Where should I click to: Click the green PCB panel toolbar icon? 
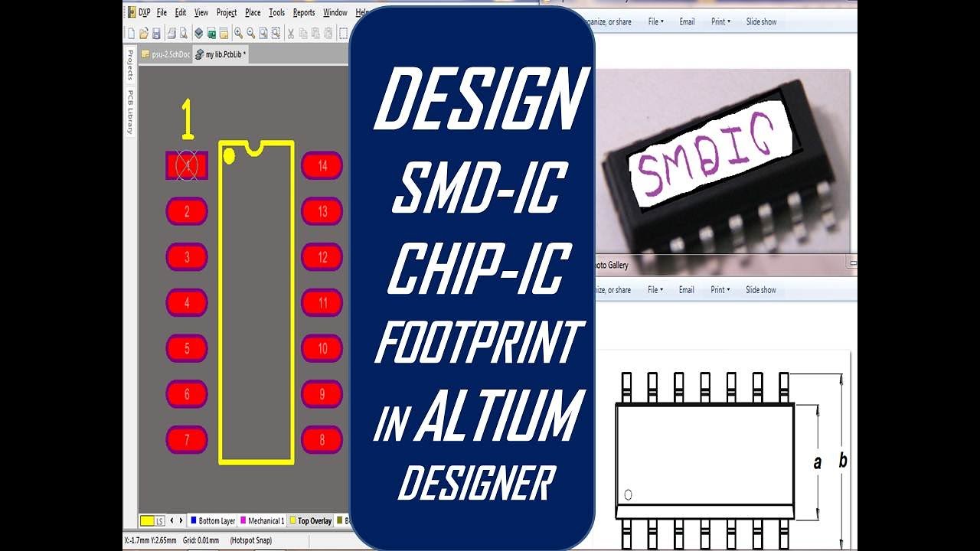click(211, 33)
